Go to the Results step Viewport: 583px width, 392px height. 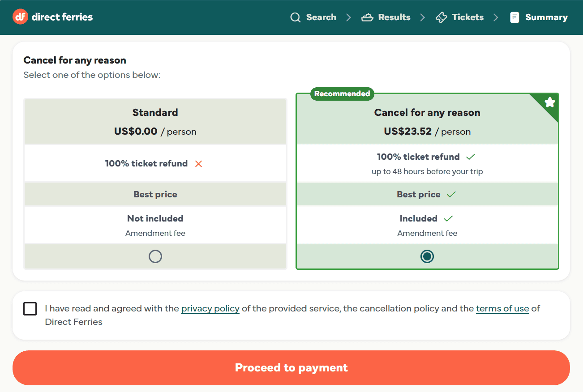[386, 17]
